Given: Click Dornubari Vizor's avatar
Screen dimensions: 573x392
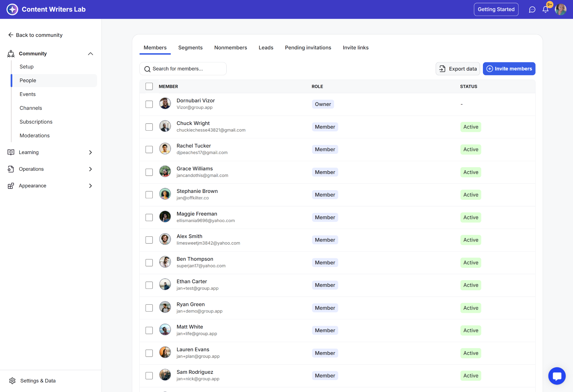Looking at the screenshot, I should tap(165, 103).
